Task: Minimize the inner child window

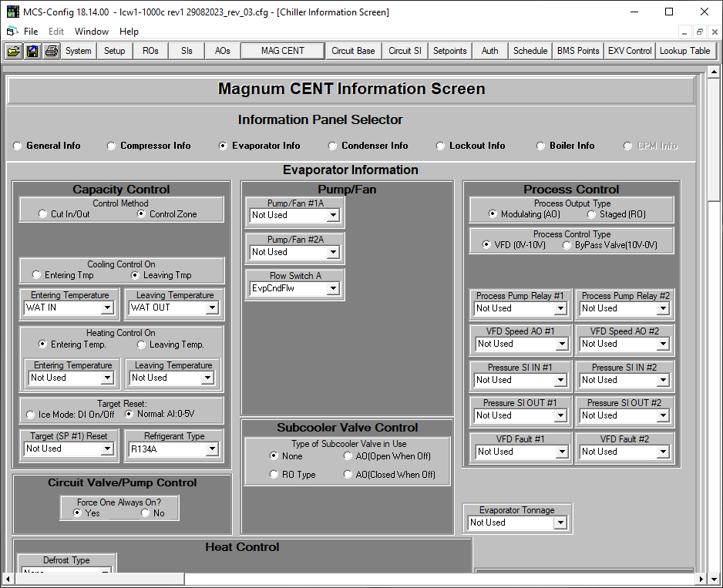Action: tap(685, 32)
